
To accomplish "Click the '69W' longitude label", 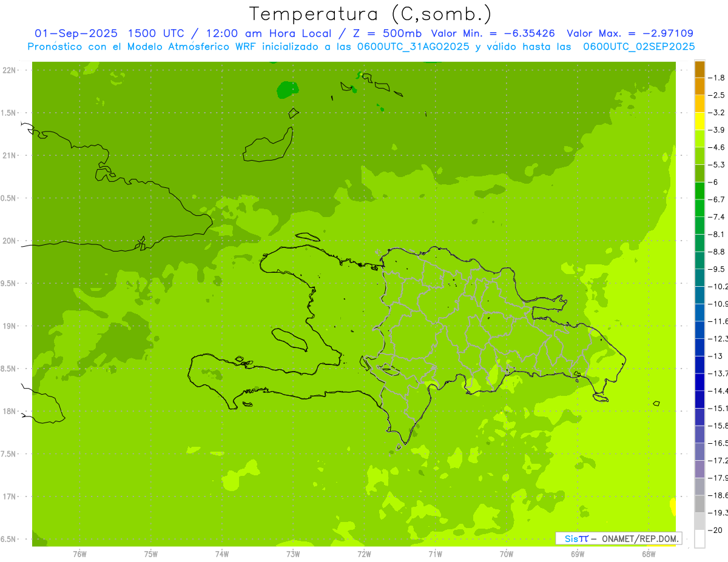I will coord(578,554).
